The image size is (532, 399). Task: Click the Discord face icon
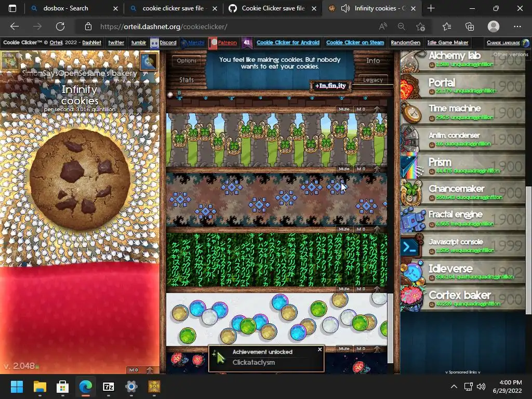pyautogui.click(x=154, y=43)
